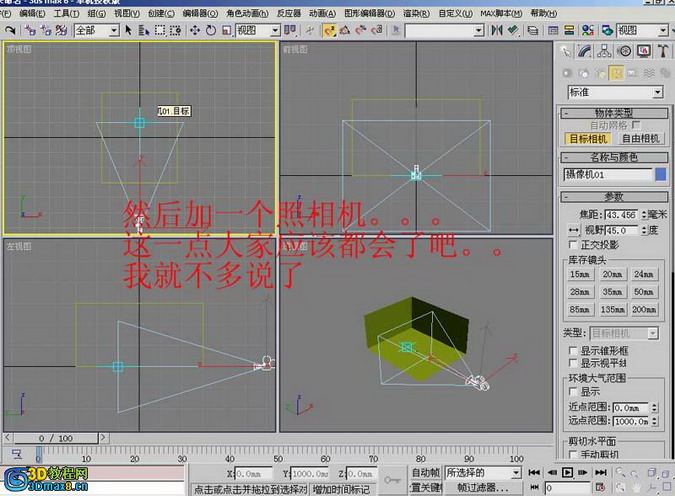
Task: Open the Motion panel tab
Action: pyautogui.click(x=625, y=52)
